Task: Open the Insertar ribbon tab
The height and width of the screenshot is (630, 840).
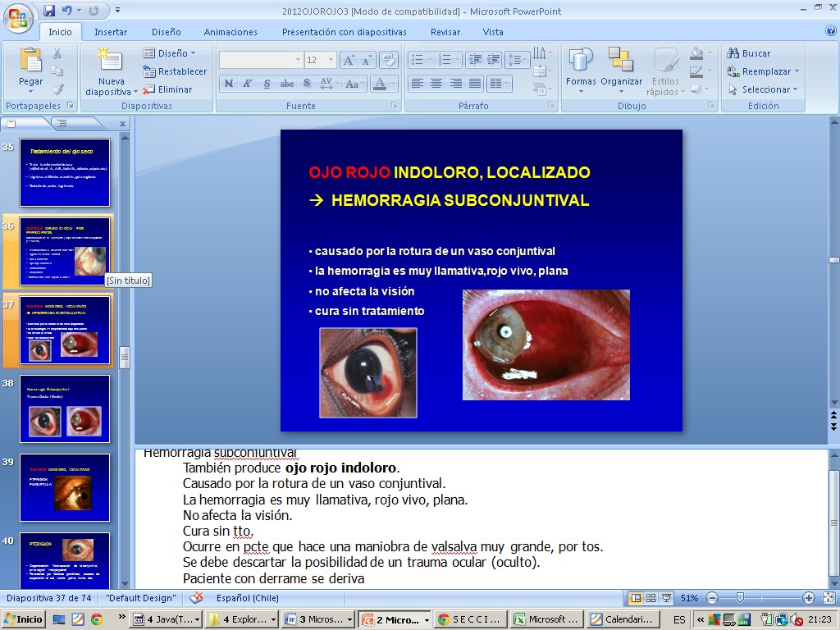Action: point(111,32)
